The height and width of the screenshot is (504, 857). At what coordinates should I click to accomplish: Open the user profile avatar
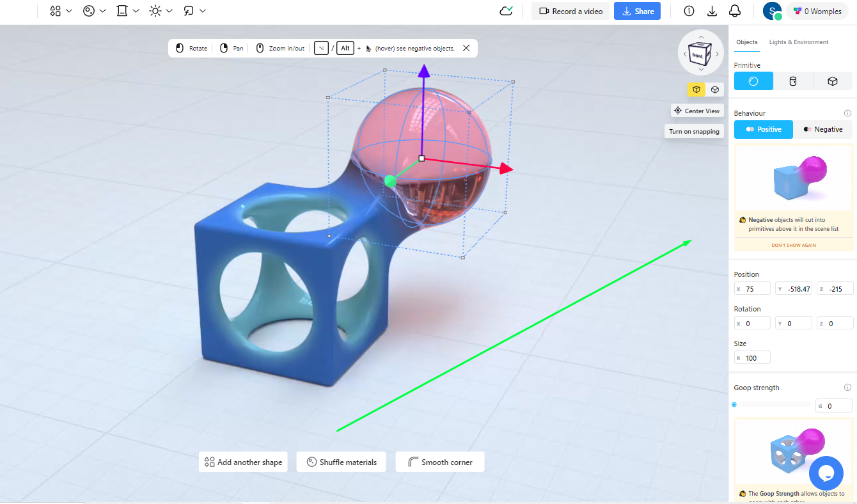773,11
